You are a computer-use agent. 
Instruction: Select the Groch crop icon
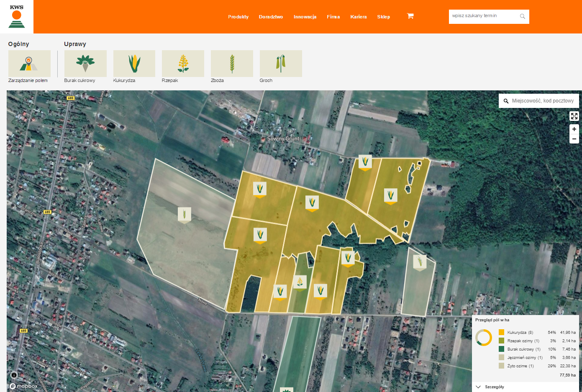point(281,64)
